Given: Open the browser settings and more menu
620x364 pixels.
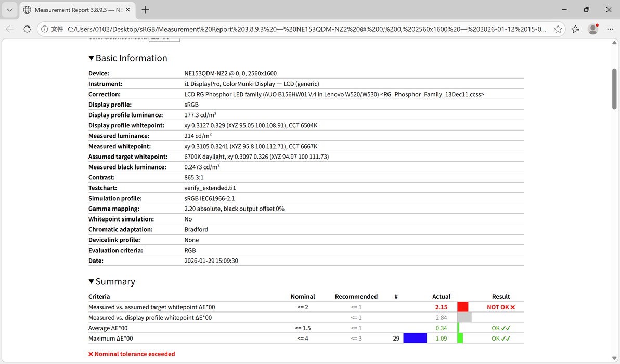Looking at the screenshot, I should click(610, 29).
